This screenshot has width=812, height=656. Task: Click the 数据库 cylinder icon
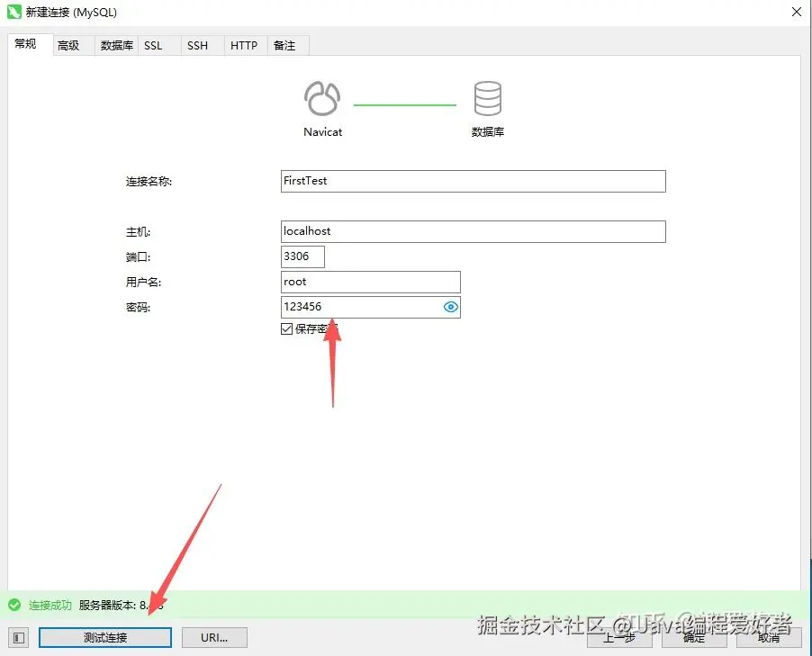coord(487,98)
